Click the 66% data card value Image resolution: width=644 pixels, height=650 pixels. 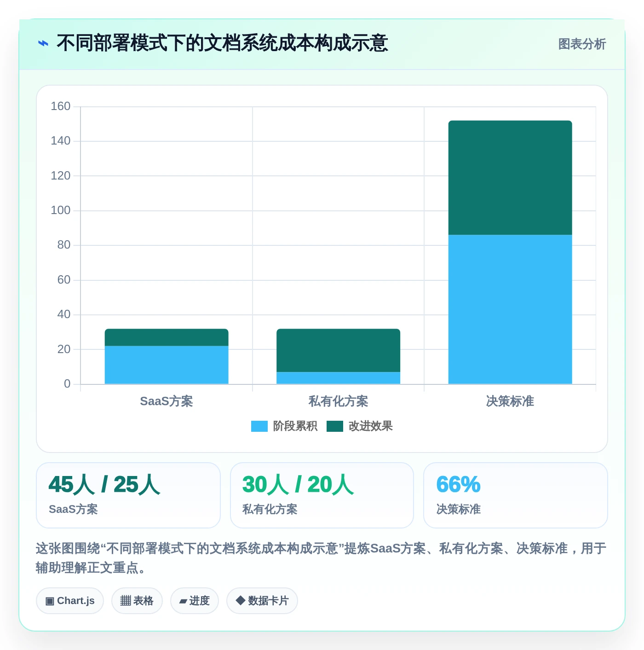click(459, 485)
